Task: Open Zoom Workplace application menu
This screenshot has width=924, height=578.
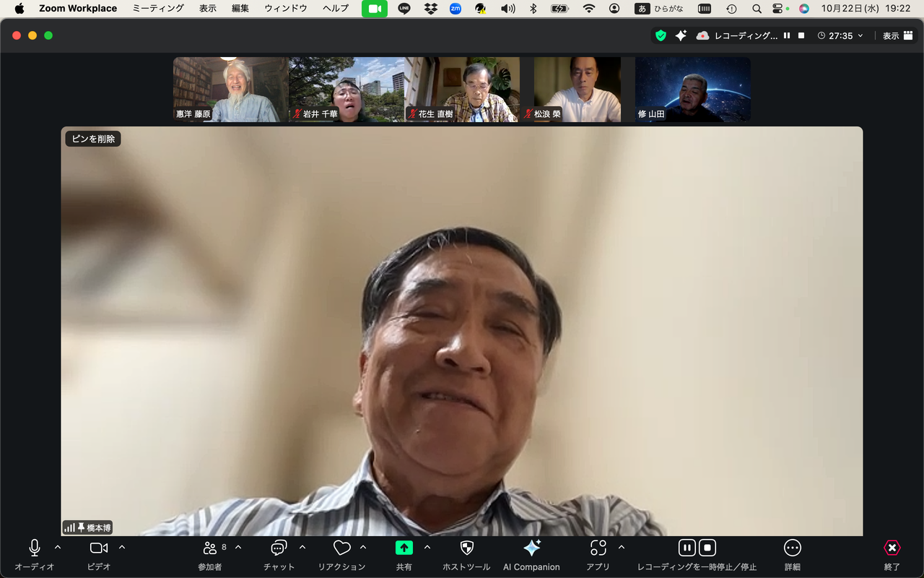Action: (78, 9)
